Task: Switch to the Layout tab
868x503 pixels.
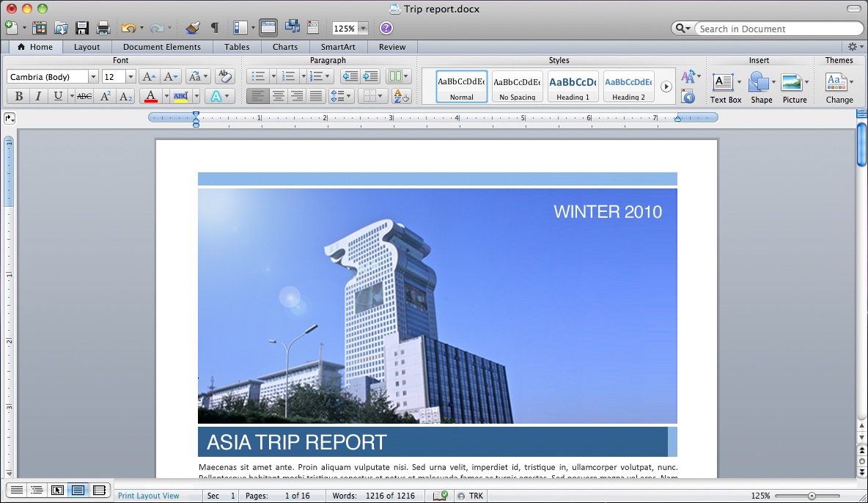Action: (87, 46)
